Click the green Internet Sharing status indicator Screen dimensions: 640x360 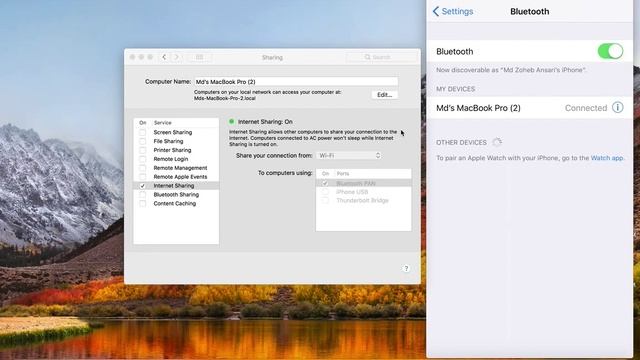pyautogui.click(x=231, y=122)
